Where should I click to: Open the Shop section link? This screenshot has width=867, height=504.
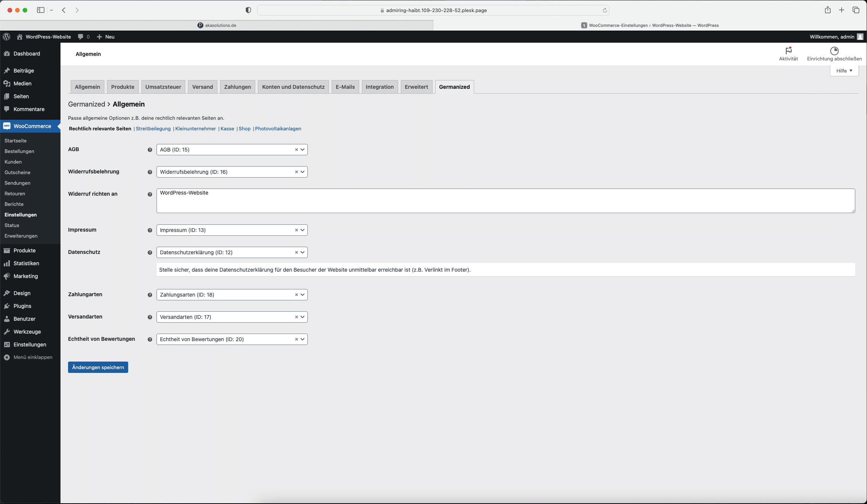coord(245,129)
